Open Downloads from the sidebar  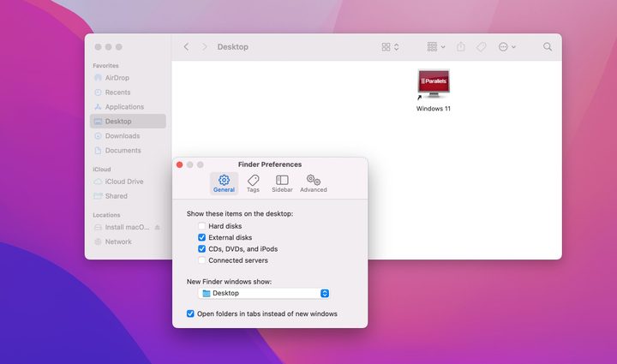click(x=128, y=136)
